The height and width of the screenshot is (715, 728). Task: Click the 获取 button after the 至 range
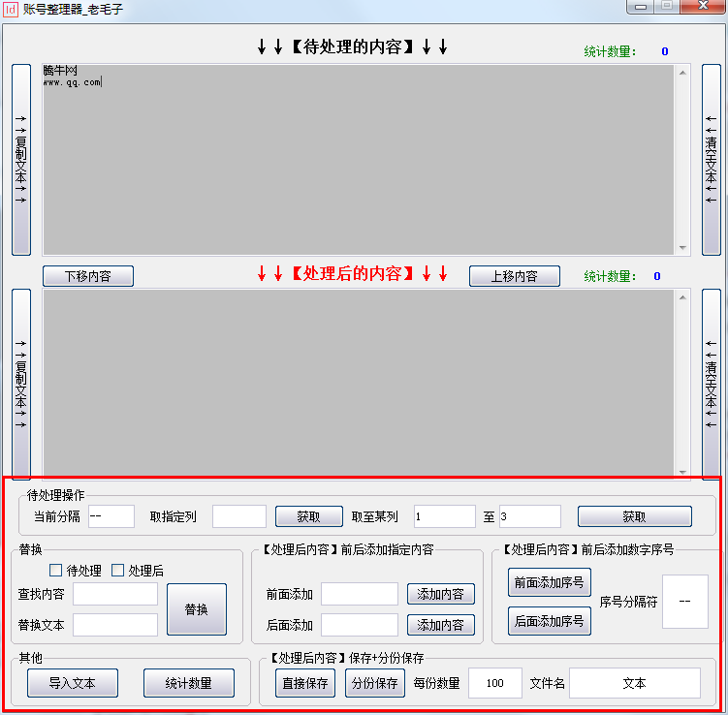pyautogui.click(x=635, y=516)
